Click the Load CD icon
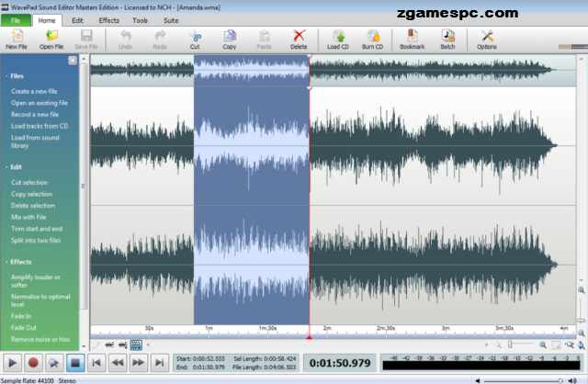 pos(338,40)
